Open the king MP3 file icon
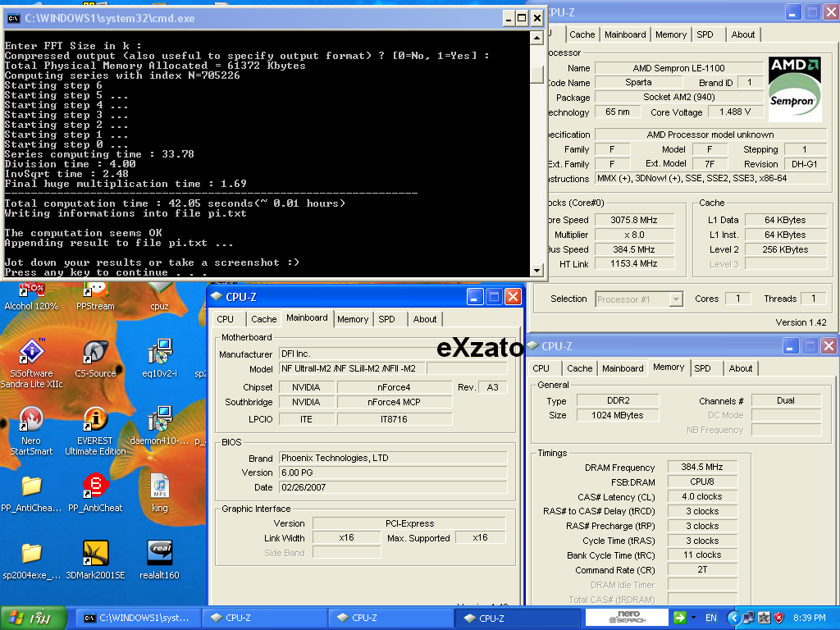840x630 pixels. point(159,493)
